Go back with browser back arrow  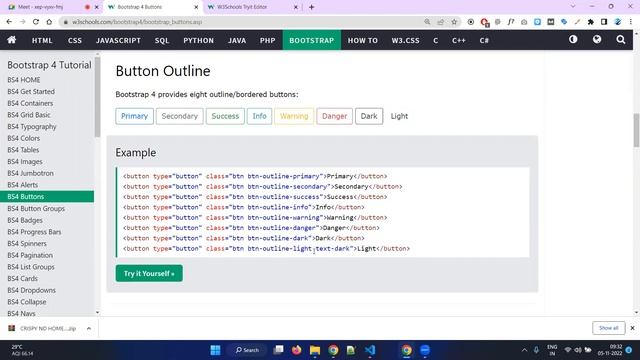coord(9,22)
